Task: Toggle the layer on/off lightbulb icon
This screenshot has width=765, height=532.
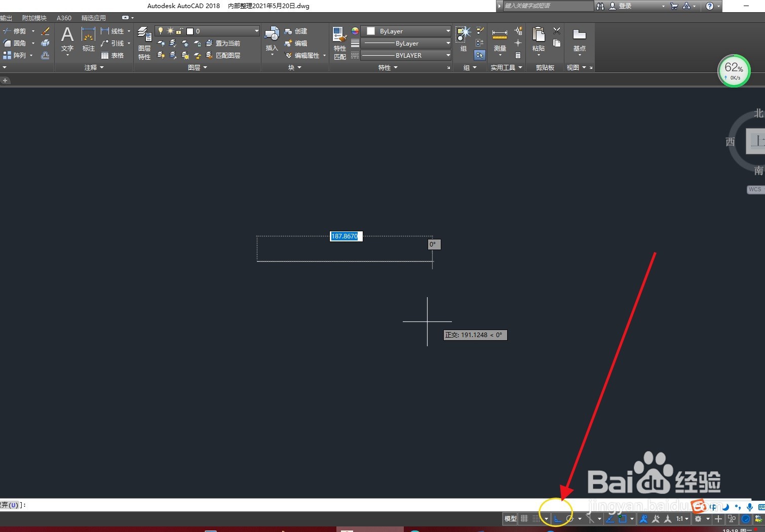Action: pos(161,31)
